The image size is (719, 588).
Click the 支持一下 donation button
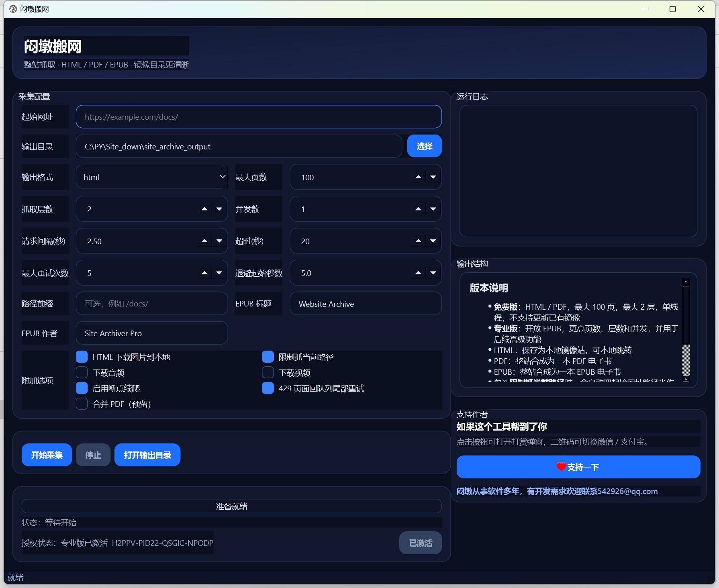pos(578,467)
